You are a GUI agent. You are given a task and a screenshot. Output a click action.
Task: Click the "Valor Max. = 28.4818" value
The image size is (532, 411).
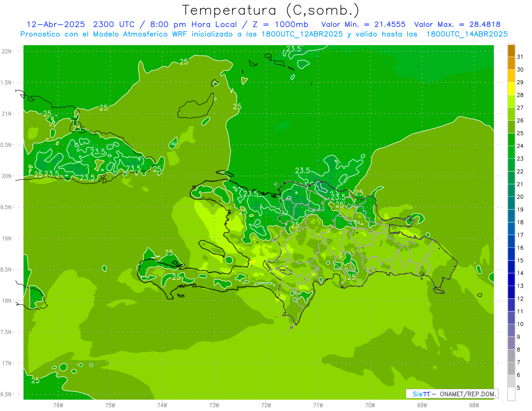458,24
